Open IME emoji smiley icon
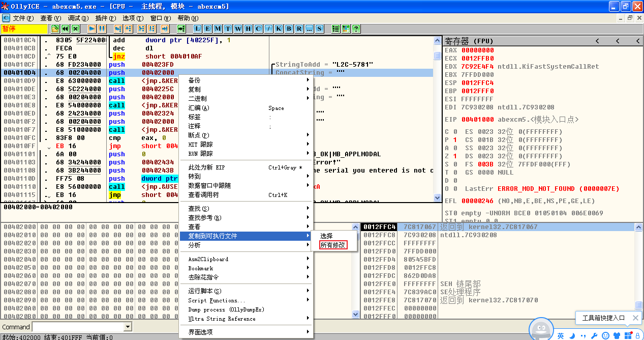 pyautogui.click(x=605, y=335)
